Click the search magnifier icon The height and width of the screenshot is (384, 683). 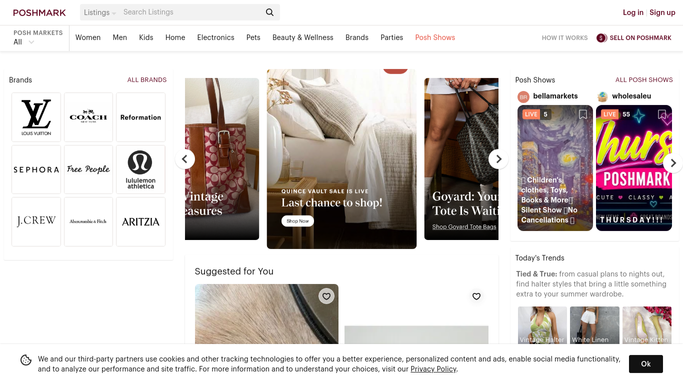tap(270, 12)
